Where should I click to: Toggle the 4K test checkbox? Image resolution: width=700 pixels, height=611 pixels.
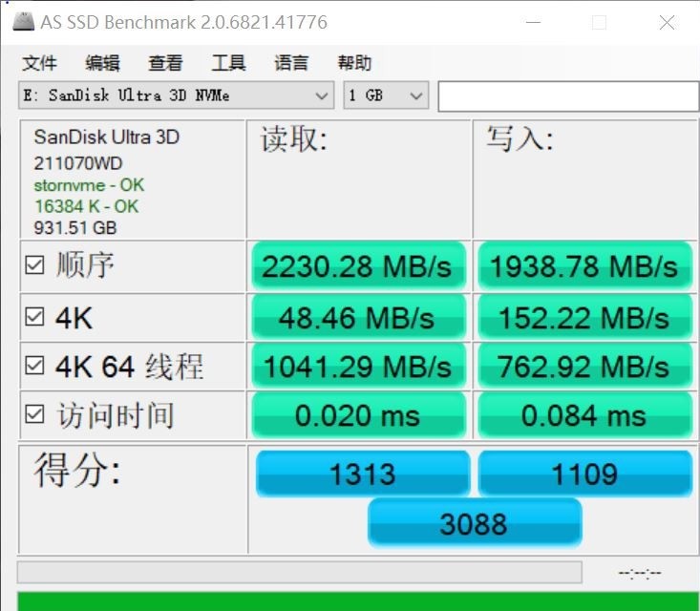tap(34, 317)
